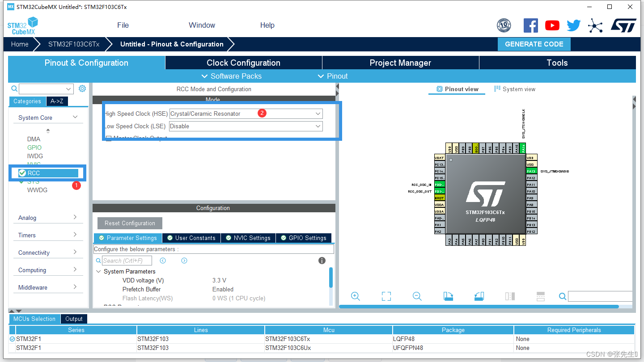The image size is (644, 362).
Task: Open the Facebook icon link
Action: (x=531, y=25)
